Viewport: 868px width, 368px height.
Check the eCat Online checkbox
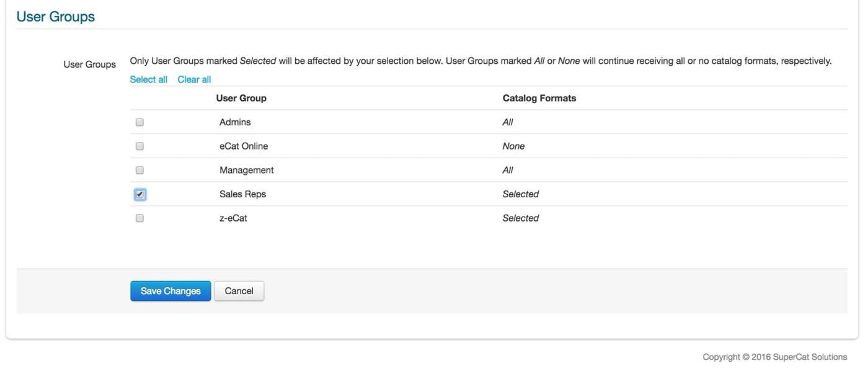pyautogui.click(x=139, y=146)
